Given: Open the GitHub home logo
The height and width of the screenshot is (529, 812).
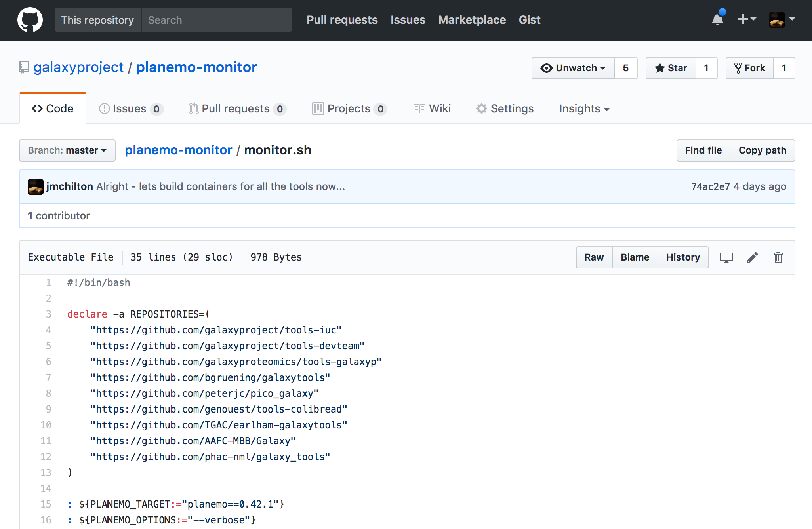Looking at the screenshot, I should click(30, 20).
